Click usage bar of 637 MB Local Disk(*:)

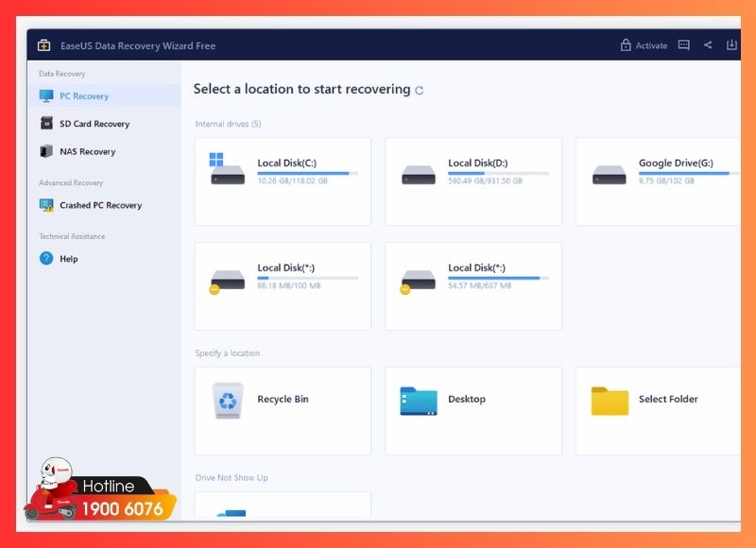(x=499, y=278)
